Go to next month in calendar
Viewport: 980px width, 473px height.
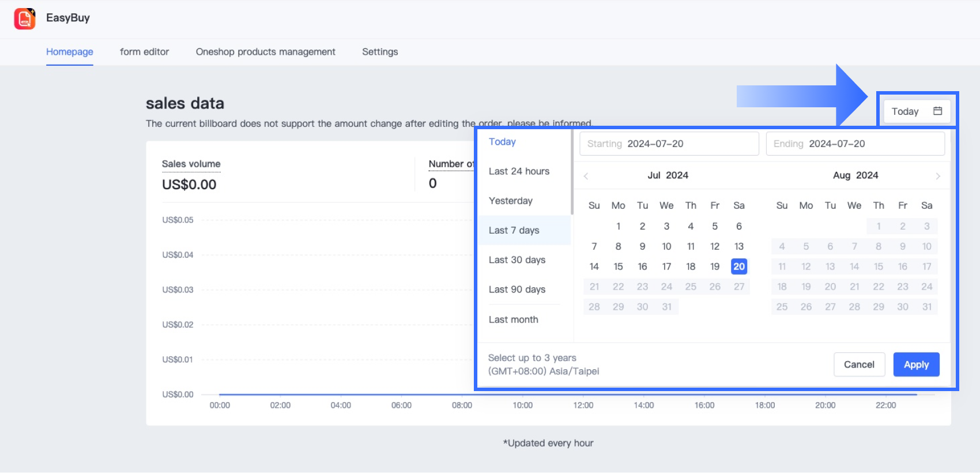coord(938,176)
